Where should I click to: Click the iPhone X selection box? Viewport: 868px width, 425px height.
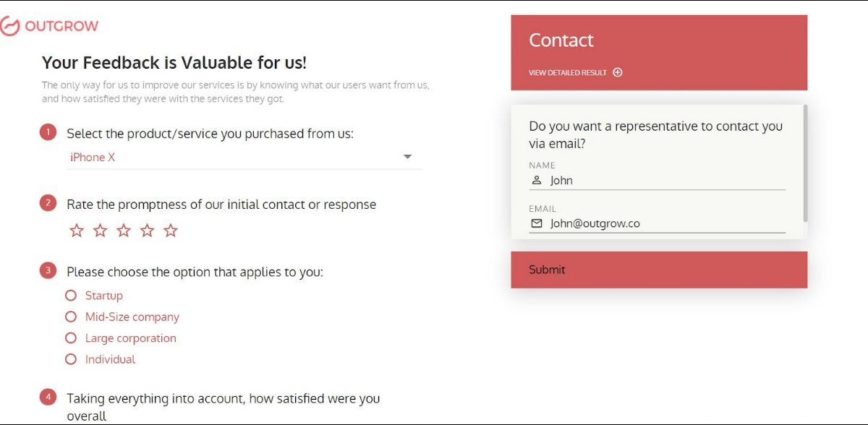tap(231, 157)
